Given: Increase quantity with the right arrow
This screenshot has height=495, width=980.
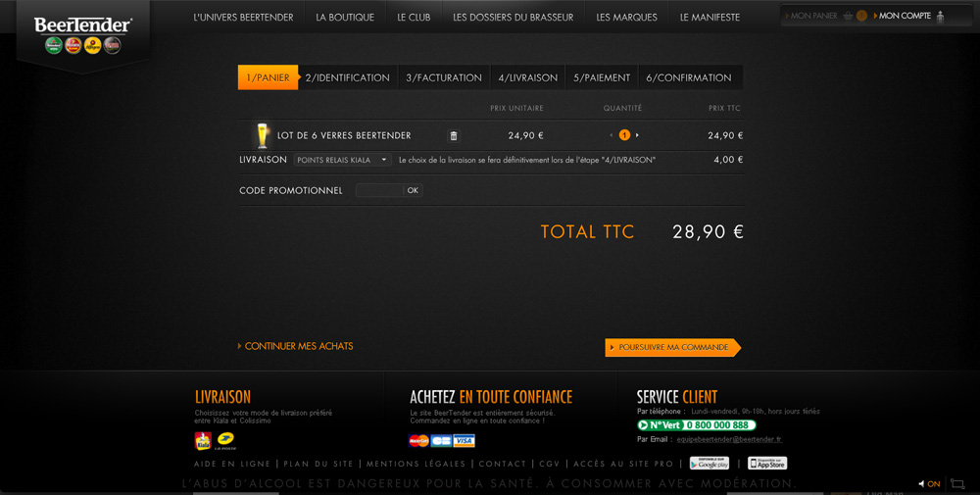Looking at the screenshot, I should [637, 135].
